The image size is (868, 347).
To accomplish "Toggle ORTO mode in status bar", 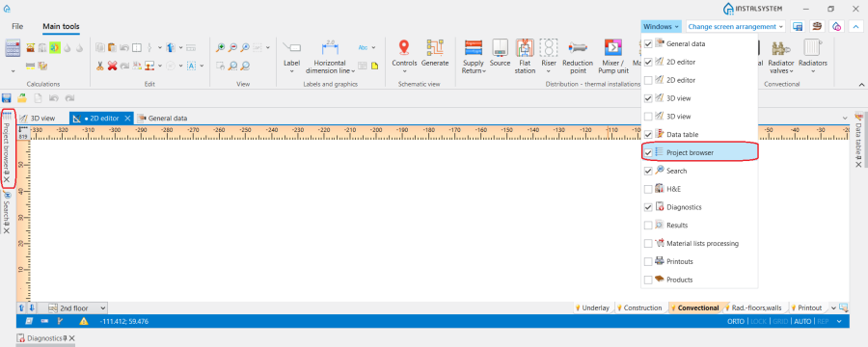I will (x=735, y=322).
